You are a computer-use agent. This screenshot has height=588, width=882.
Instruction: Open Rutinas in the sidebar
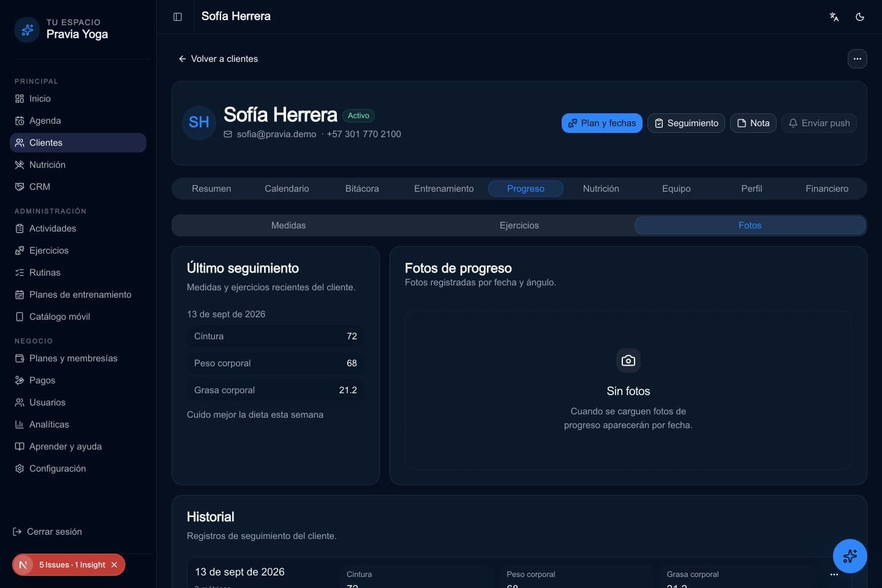click(78, 273)
